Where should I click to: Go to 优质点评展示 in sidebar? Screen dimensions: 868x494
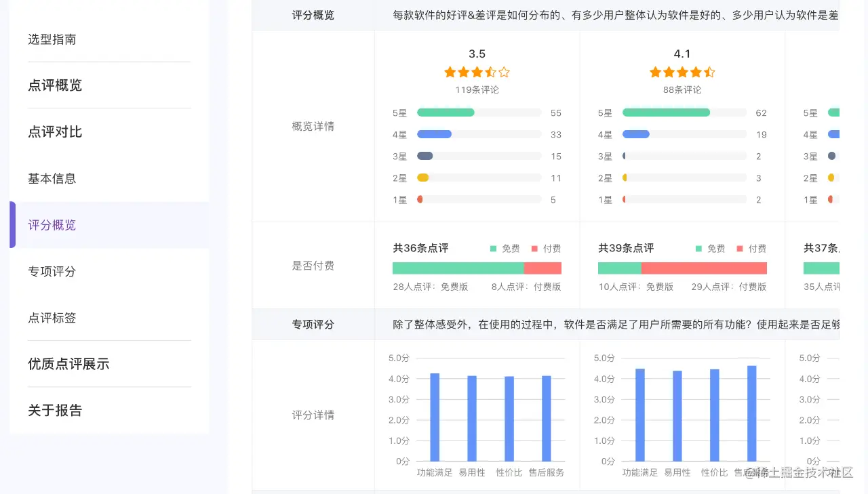[x=68, y=364]
